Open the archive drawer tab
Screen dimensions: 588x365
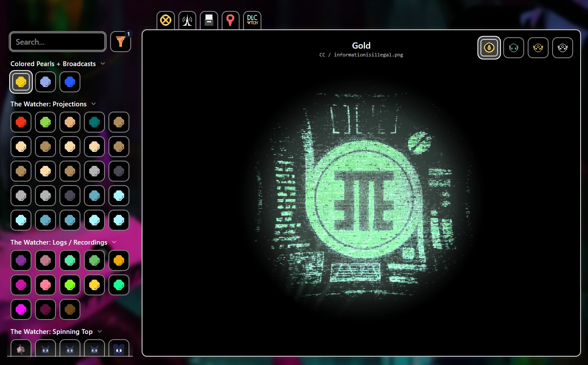pos(209,20)
